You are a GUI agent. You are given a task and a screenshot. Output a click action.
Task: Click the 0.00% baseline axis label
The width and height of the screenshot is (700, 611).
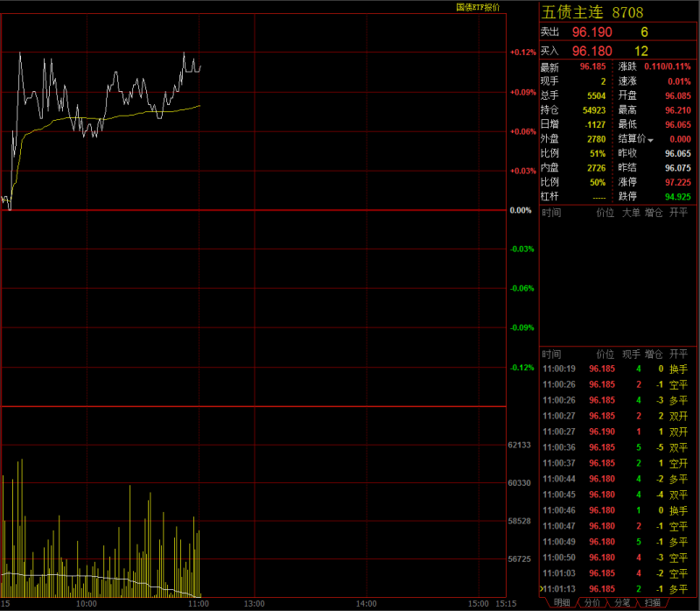521,210
